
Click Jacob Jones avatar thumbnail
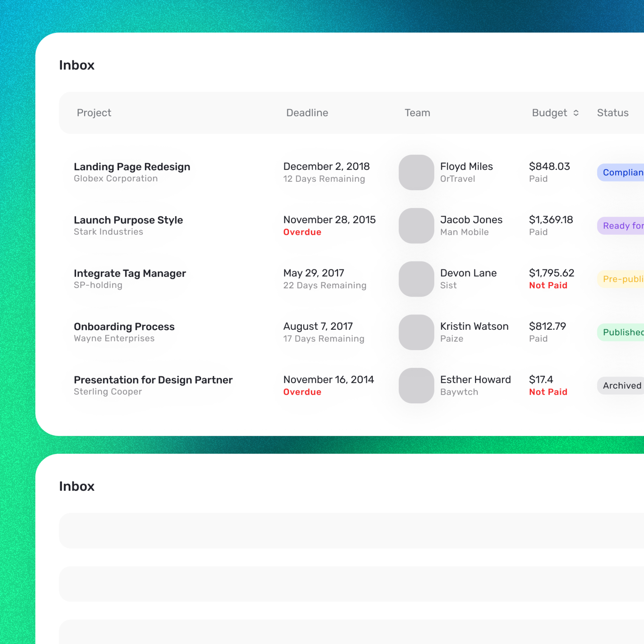point(416,226)
